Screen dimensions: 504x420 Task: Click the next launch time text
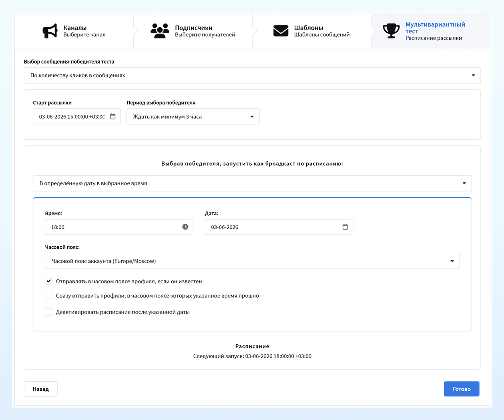pyautogui.click(x=252, y=356)
